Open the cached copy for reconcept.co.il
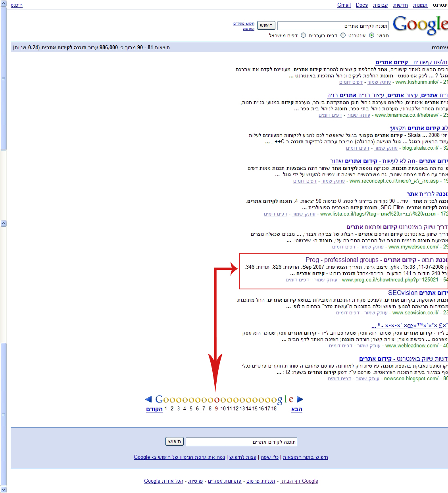The width and height of the screenshot is (448, 493). (333, 181)
